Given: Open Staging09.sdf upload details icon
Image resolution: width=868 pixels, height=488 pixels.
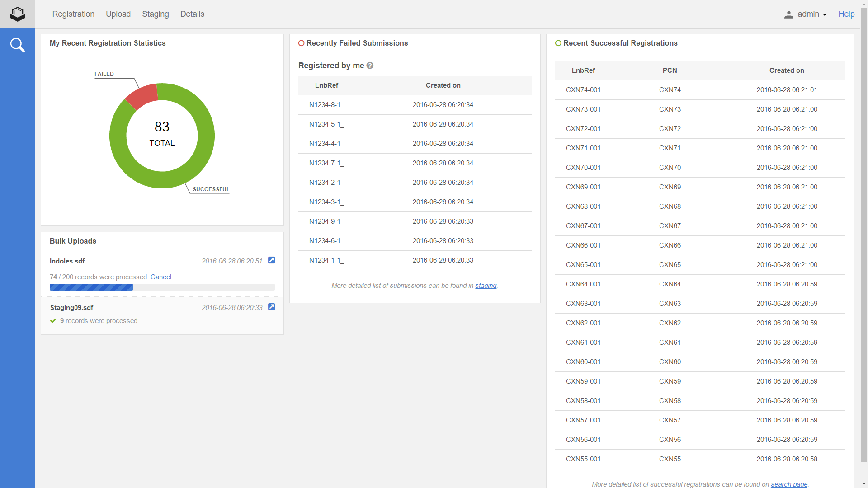Looking at the screenshot, I should coord(271,307).
